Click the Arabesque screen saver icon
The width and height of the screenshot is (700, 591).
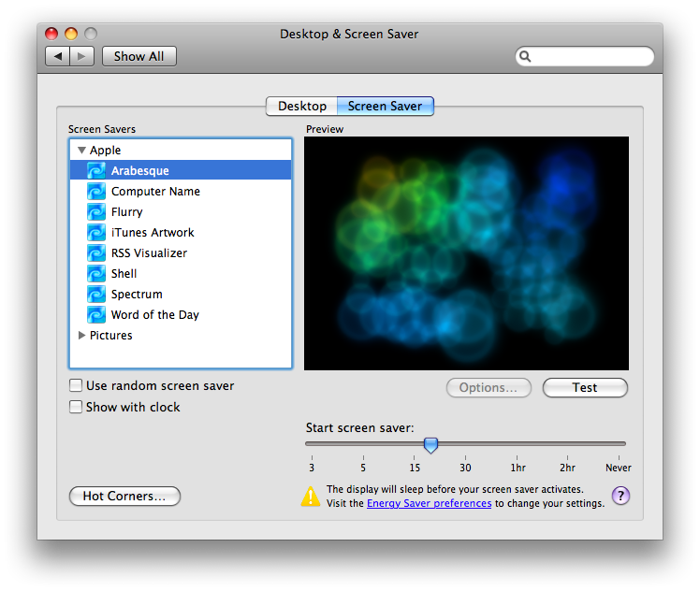click(x=96, y=170)
